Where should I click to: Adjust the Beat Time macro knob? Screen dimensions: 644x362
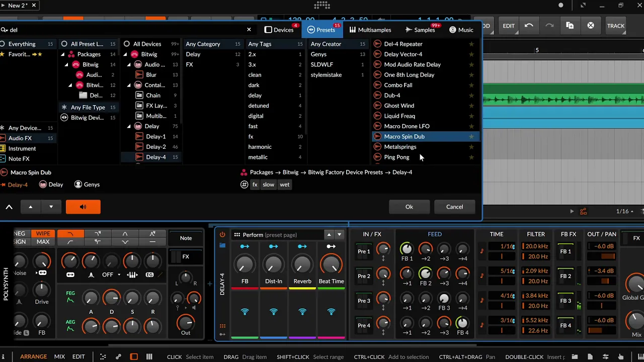click(331, 264)
